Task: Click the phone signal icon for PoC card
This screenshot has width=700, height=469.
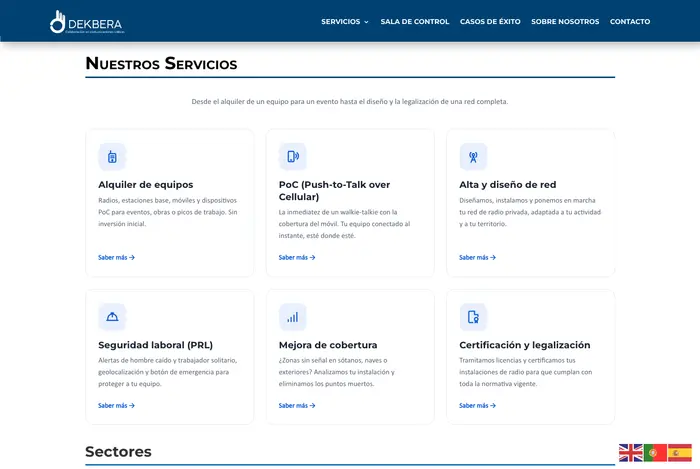Action: [x=293, y=157]
